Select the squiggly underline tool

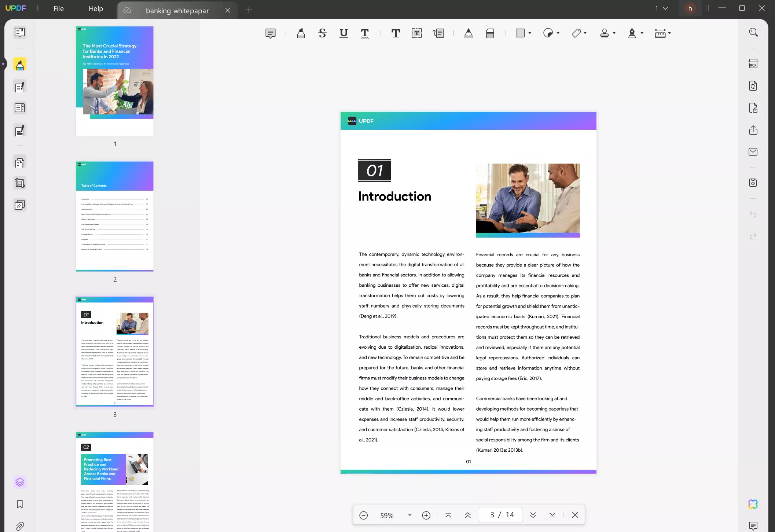(365, 33)
